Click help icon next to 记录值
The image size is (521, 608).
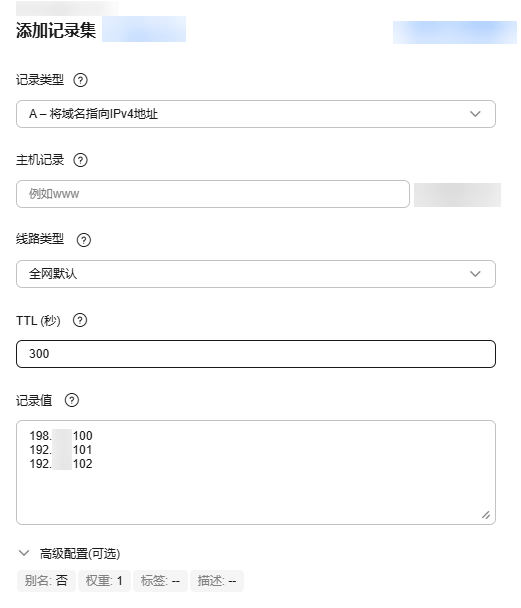pyautogui.click(x=71, y=400)
